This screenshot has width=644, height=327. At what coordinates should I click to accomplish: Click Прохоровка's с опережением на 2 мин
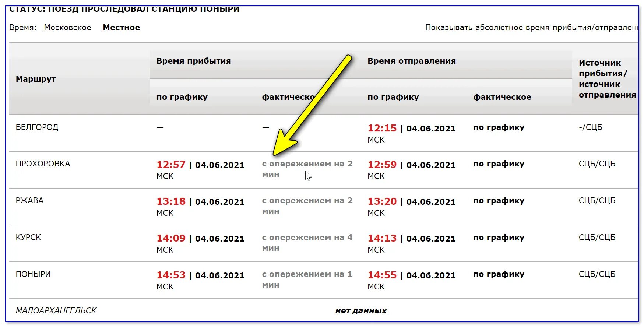pos(307,169)
